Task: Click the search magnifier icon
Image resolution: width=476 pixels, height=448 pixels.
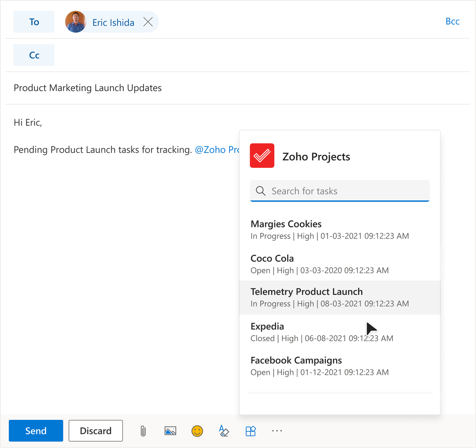Action: tap(261, 191)
